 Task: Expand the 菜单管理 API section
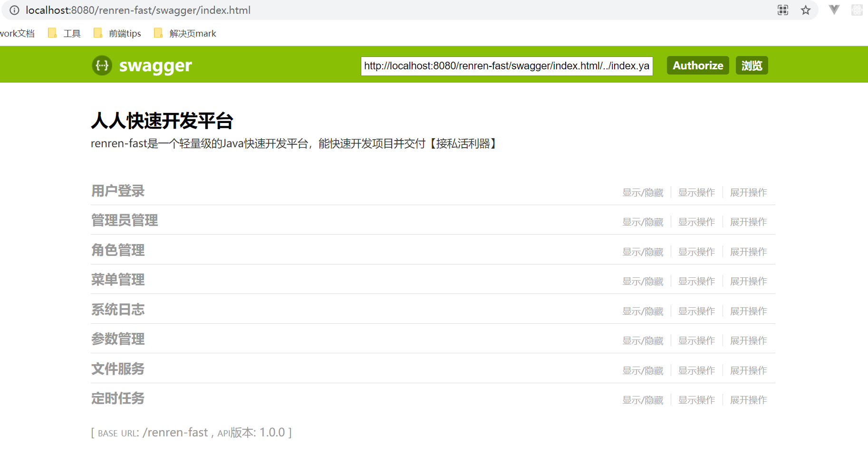coord(118,280)
